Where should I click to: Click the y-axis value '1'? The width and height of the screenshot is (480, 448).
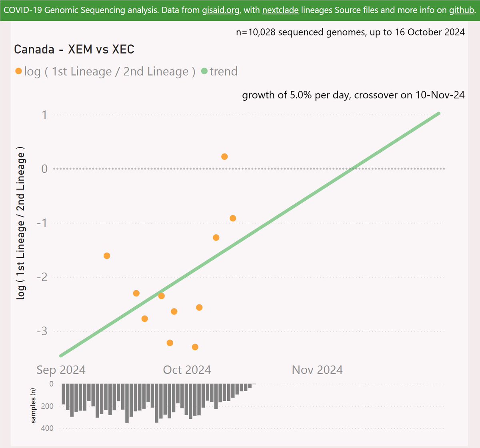[44, 115]
